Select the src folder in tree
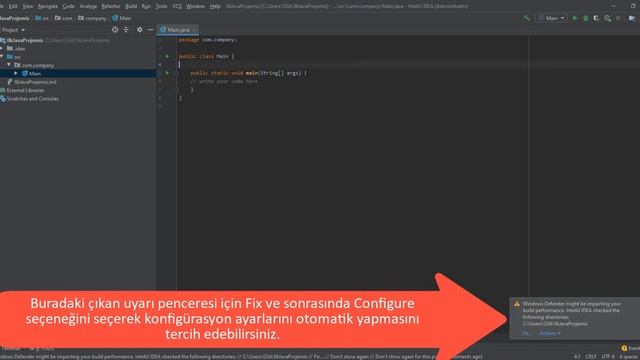The image size is (640, 360). [x=14, y=57]
